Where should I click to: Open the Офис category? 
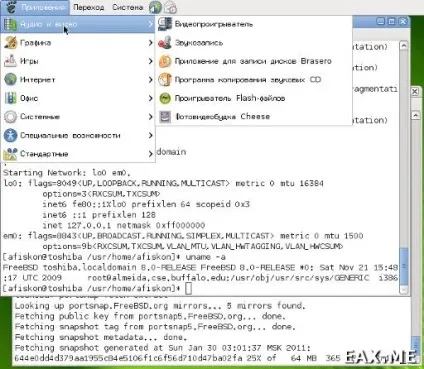tap(78, 98)
